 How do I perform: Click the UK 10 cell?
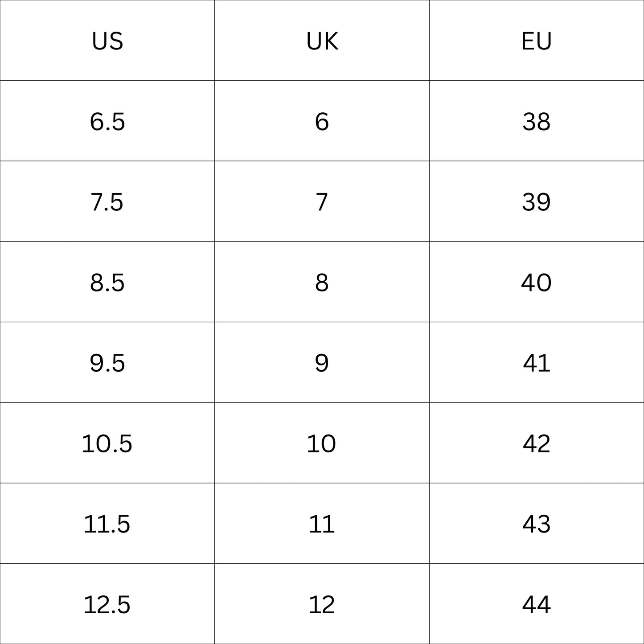[322, 443]
